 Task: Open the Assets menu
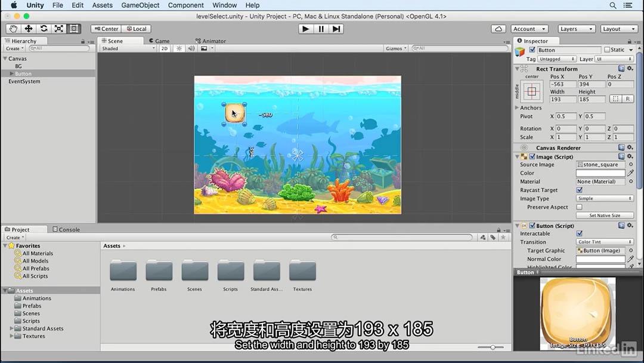point(103,5)
